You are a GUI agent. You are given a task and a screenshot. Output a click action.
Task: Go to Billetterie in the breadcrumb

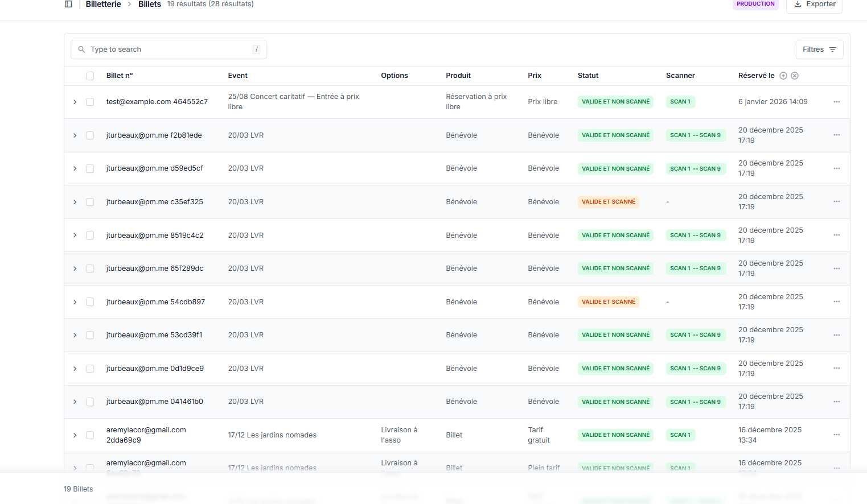click(x=103, y=4)
